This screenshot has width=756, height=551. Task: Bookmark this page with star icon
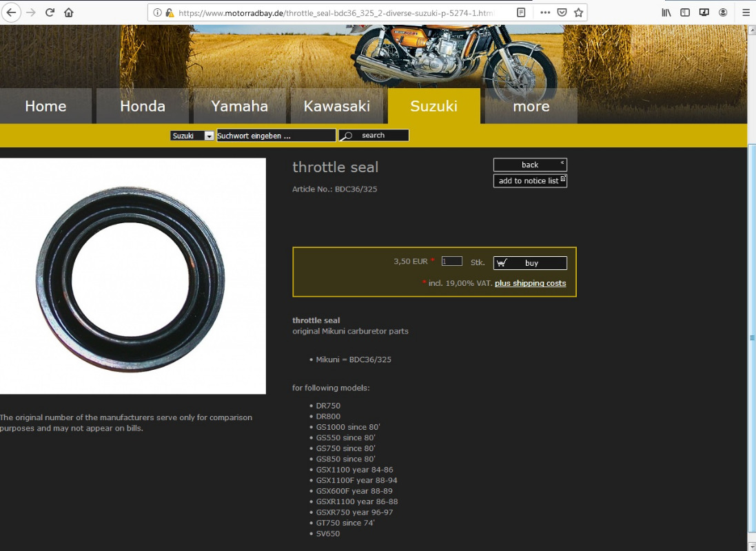pyautogui.click(x=579, y=12)
